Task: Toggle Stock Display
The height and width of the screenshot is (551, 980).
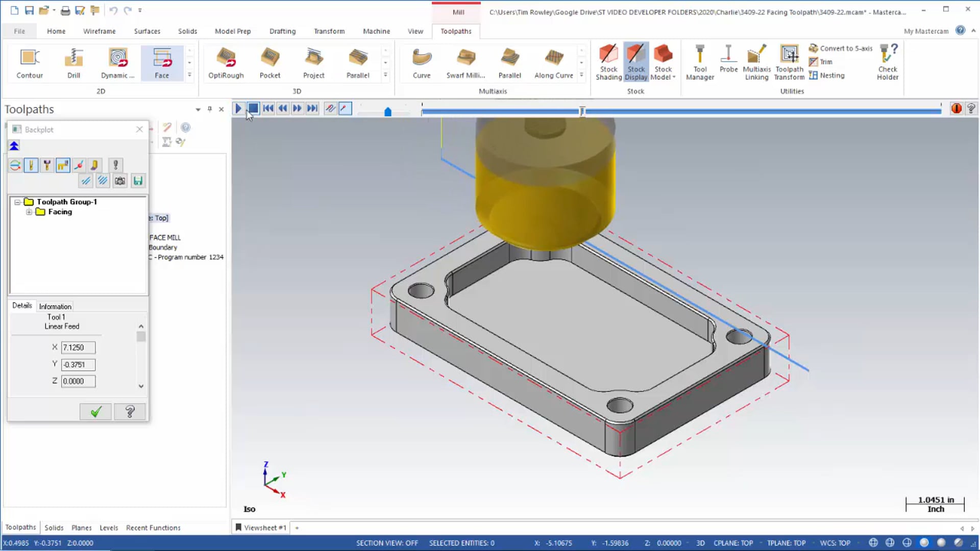Action: pos(636,63)
